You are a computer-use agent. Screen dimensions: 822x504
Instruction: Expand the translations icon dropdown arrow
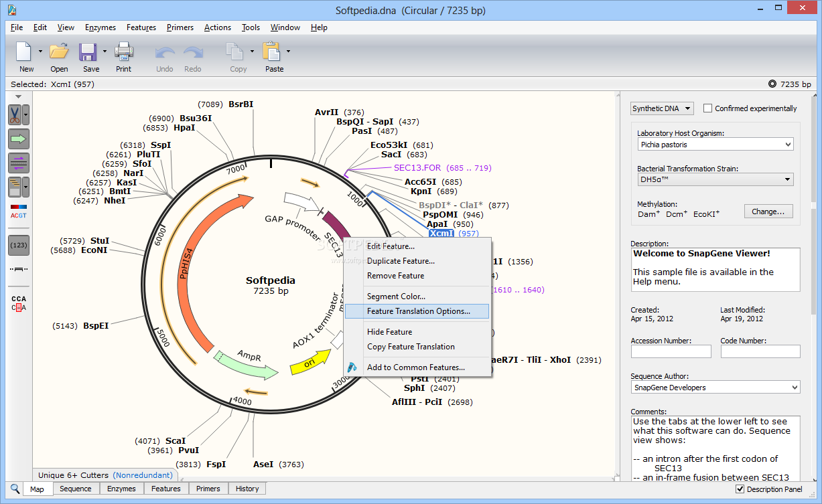26,187
